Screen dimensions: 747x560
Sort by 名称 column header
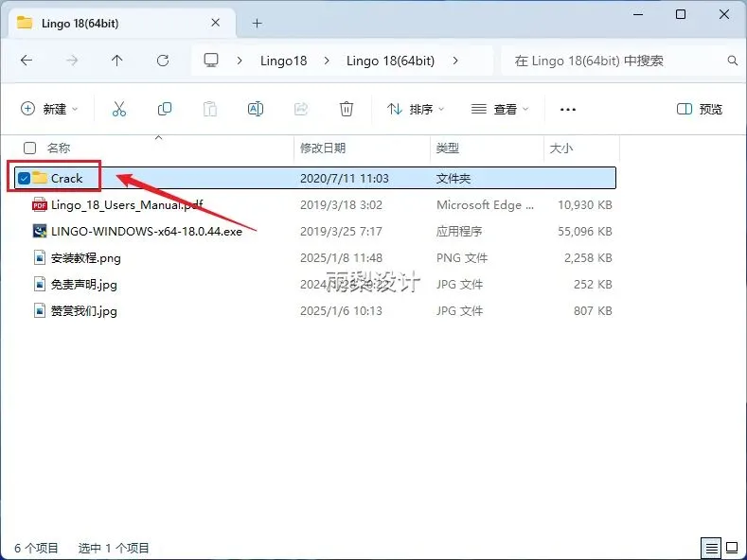pyautogui.click(x=59, y=149)
